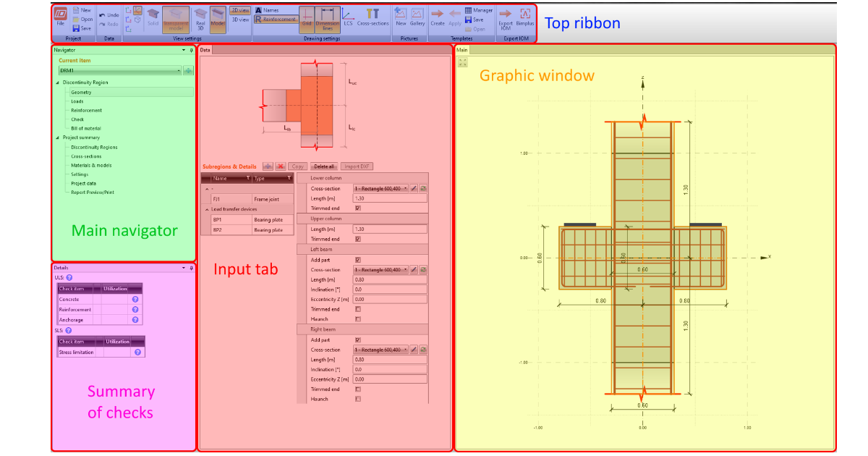Create a New project from ribbon
This screenshot has height=456, width=868.
coord(81,11)
